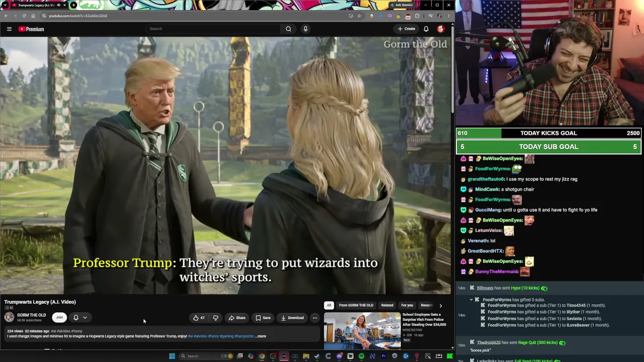644x362 pixels.
Task: Open the GORM THE OLD channel name
Action: click(31, 315)
